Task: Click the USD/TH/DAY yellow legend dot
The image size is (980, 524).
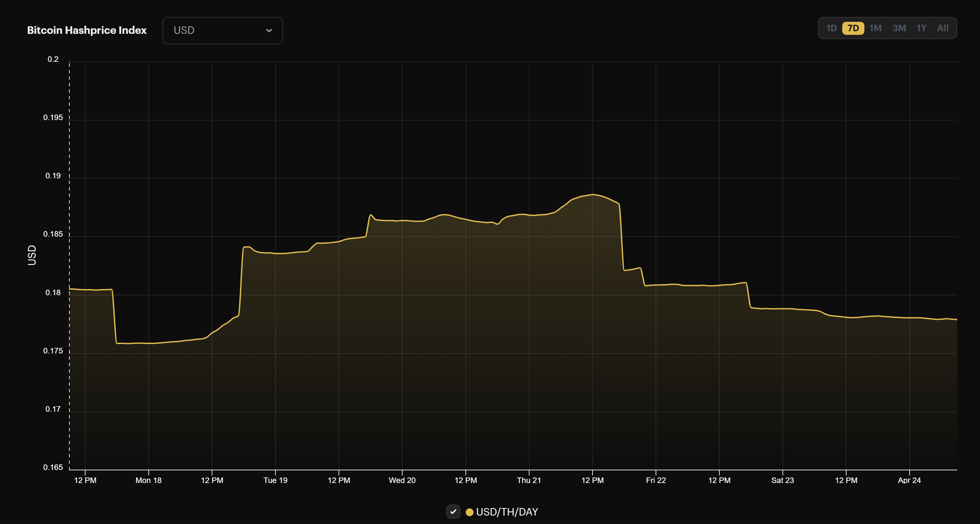Action: tap(469, 512)
